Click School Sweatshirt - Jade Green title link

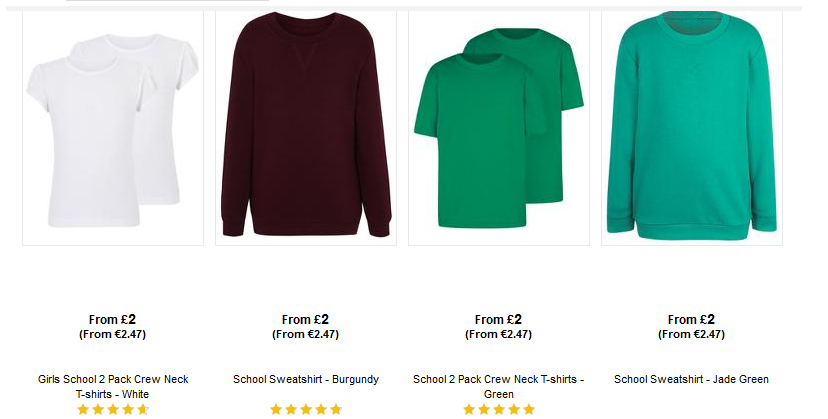click(x=691, y=379)
